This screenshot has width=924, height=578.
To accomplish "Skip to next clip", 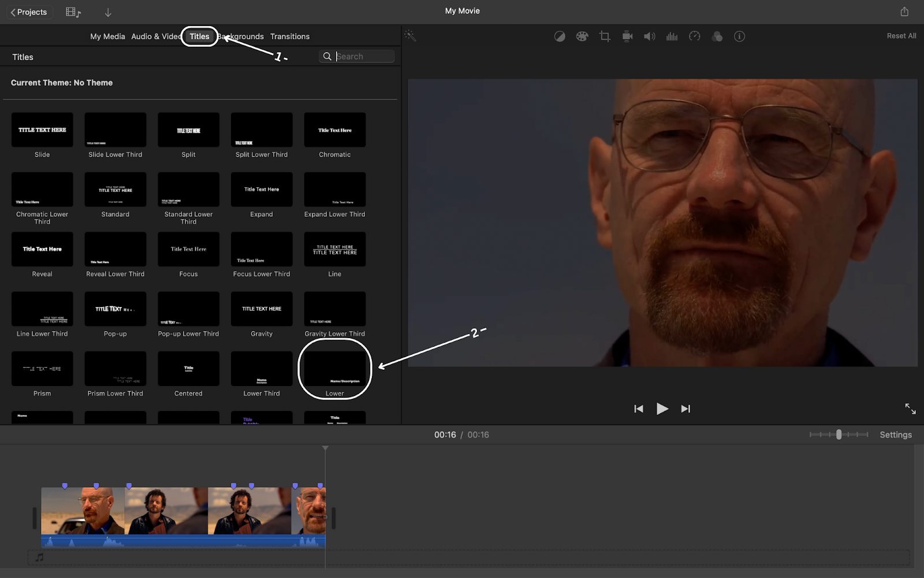I will coord(685,409).
